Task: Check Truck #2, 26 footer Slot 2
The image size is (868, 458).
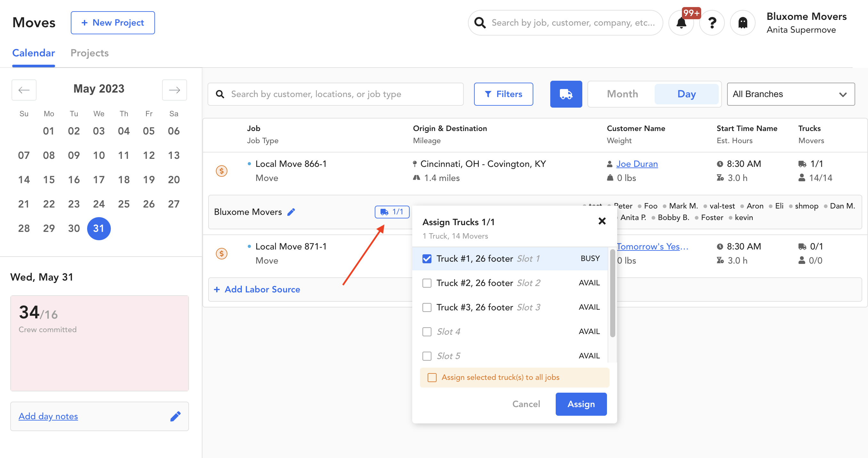Action: (x=427, y=283)
